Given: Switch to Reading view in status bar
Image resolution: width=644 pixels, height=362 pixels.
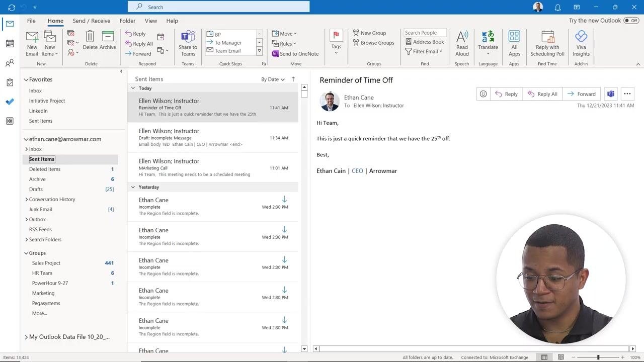Looking at the screenshot, I should click(x=560, y=357).
